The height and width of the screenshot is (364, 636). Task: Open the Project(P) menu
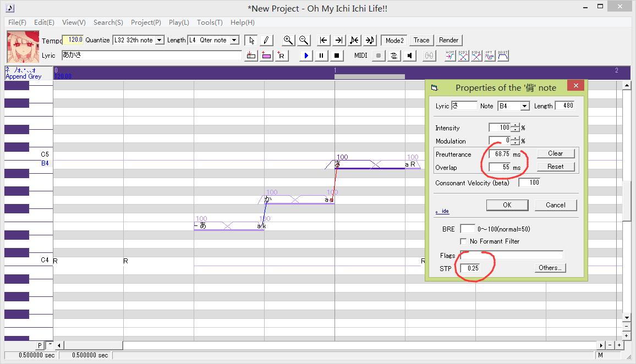pyautogui.click(x=146, y=23)
